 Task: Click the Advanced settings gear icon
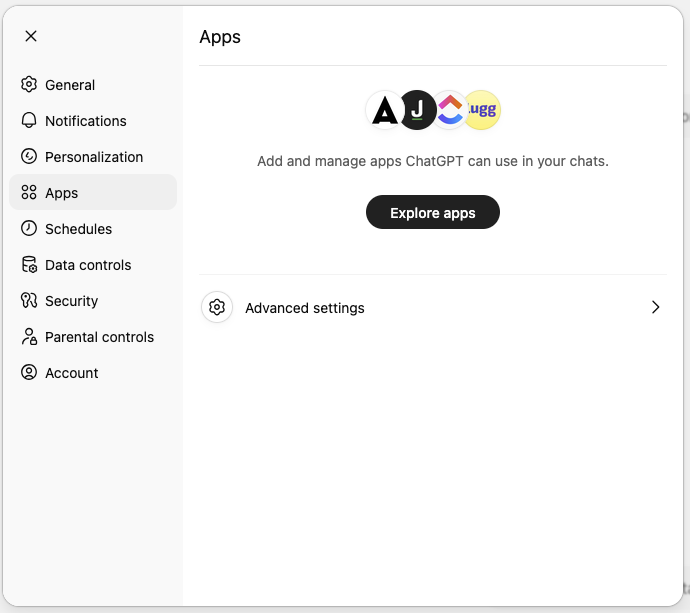[x=217, y=307]
